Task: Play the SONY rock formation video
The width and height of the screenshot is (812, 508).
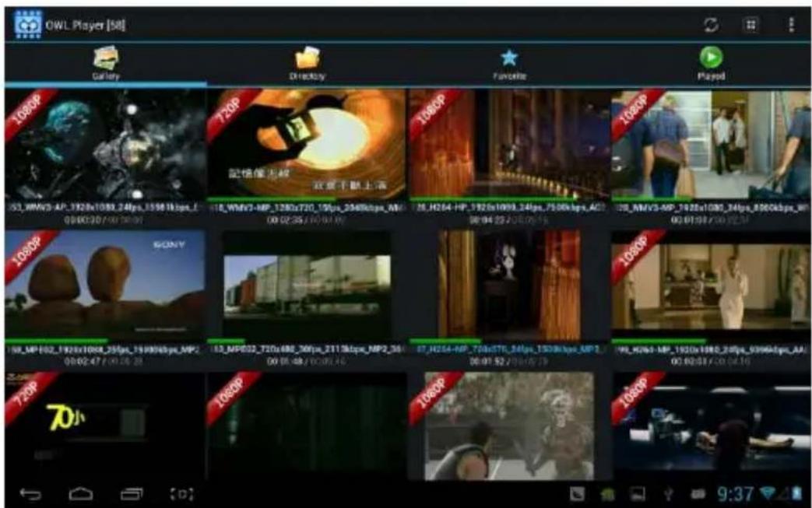Action: click(x=105, y=285)
